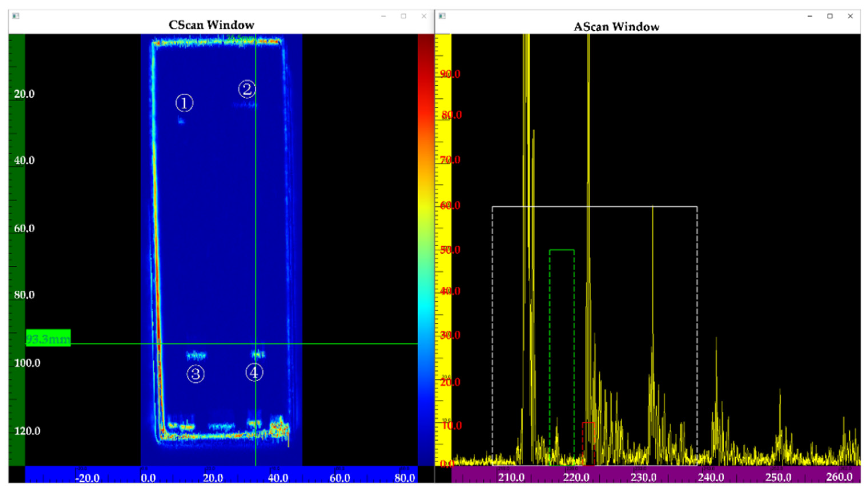868x492 pixels.
Task: Click the purple time axis bar in AScan
Action: [x=656, y=474]
